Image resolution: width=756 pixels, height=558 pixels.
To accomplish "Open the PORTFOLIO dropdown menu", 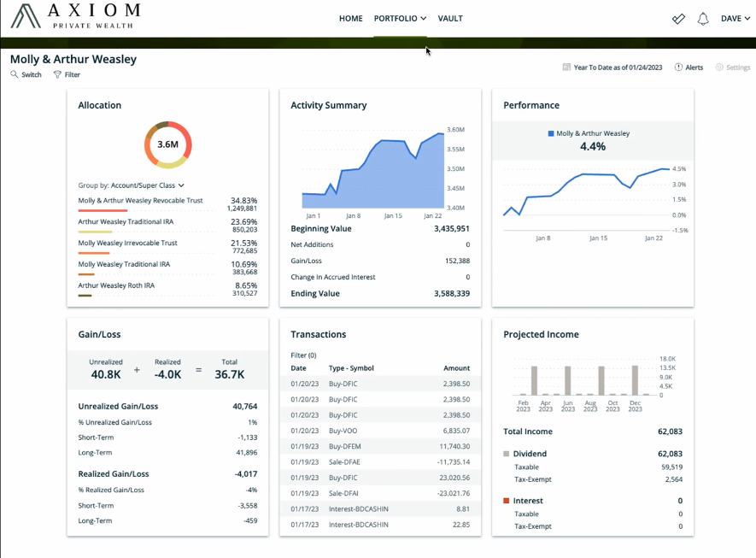I will point(399,18).
